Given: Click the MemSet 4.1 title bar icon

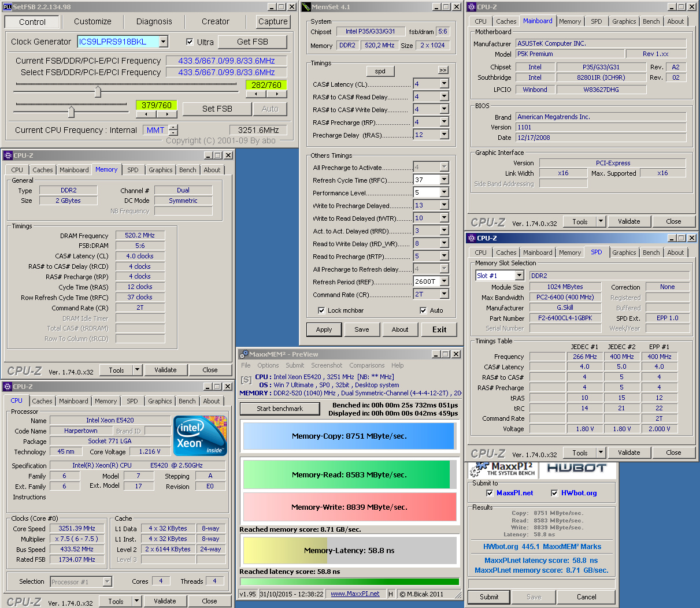Looking at the screenshot, I should [x=306, y=7].
